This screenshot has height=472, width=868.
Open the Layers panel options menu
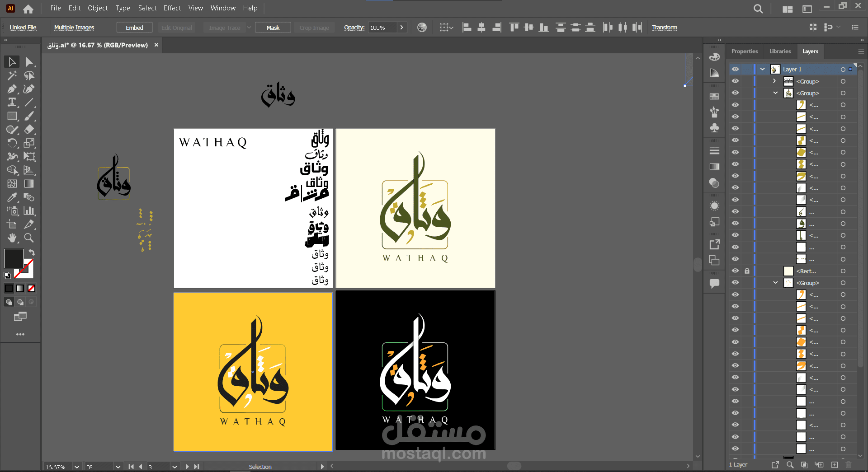pos(861,51)
